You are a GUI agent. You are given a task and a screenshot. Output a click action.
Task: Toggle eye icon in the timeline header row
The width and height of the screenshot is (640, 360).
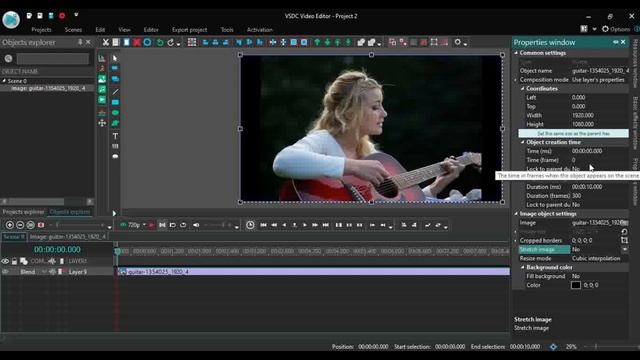[5, 261]
